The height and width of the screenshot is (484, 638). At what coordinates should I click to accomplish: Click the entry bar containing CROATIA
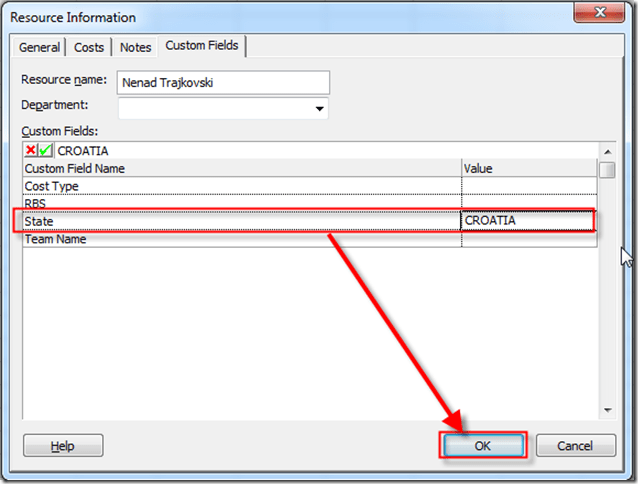click(320, 151)
